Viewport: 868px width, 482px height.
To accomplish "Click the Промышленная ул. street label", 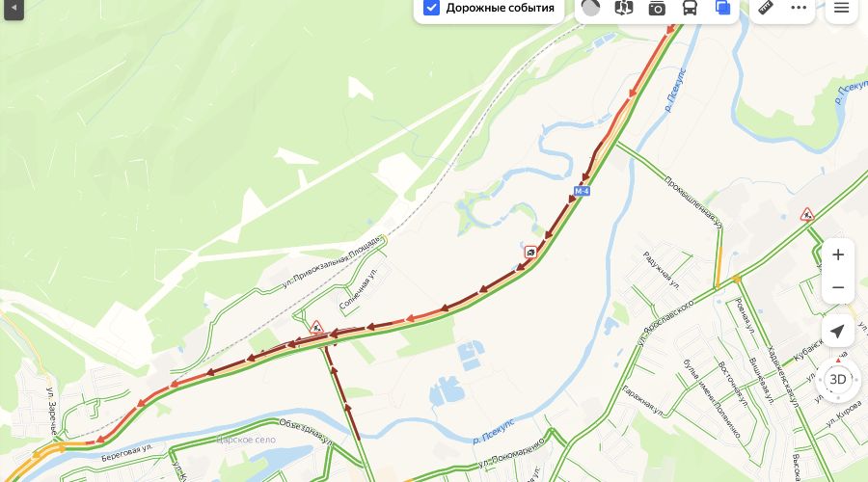I will 693,203.
